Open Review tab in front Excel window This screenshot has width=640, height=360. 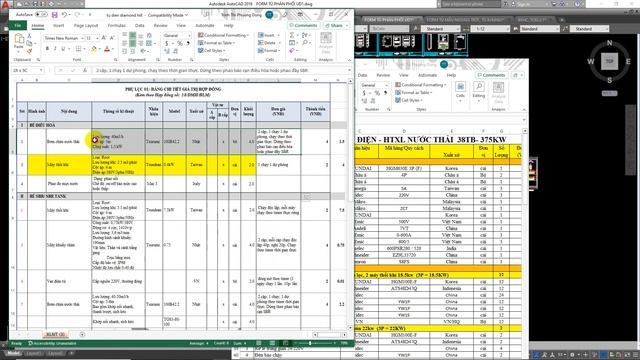point(160,25)
